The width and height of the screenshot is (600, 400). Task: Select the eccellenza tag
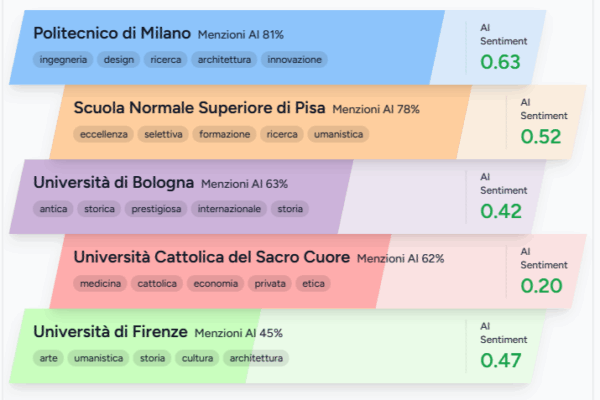104,134
